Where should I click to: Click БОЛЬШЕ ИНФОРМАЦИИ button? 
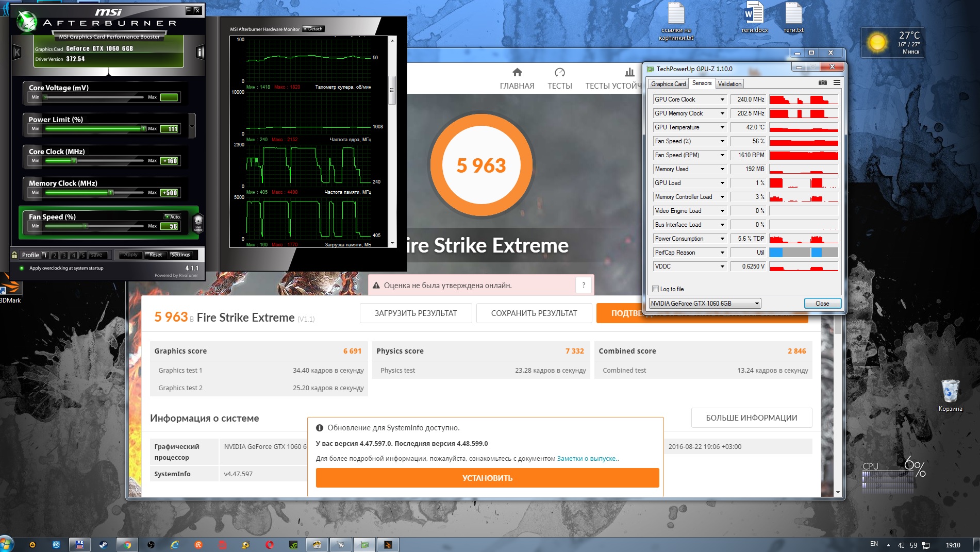click(751, 417)
